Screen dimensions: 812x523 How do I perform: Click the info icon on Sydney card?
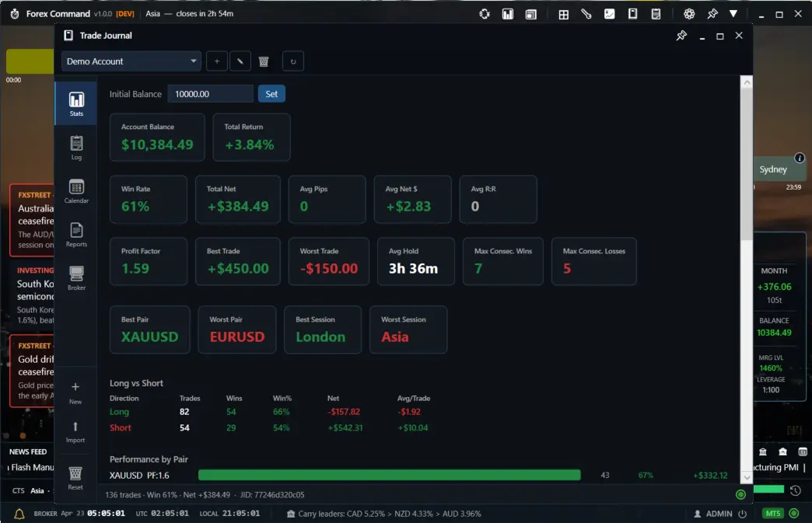coord(800,158)
